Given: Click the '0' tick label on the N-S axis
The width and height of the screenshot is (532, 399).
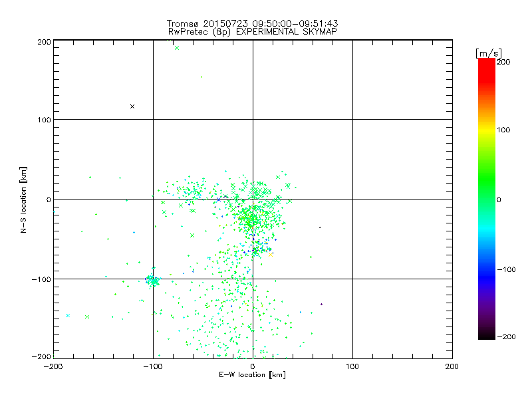Looking at the screenshot, I should click(x=49, y=199).
